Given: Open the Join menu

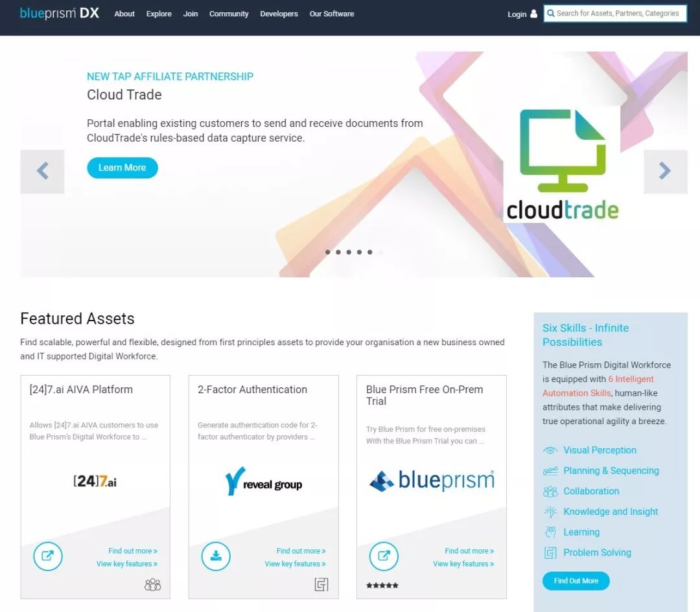Looking at the screenshot, I should pos(191,14).
